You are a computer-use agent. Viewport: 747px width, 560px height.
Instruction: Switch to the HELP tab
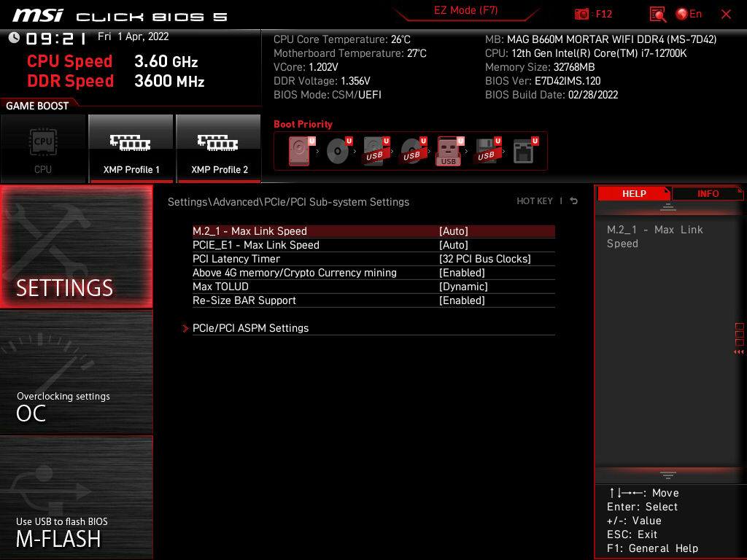pos(634,193)
